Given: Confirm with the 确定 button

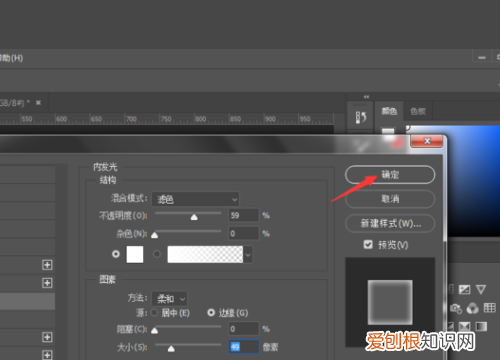Looking at the screenshot, I should [390, 174].
